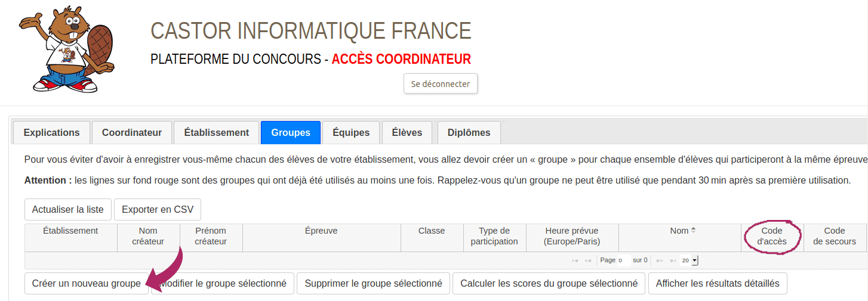Go to first page of groups table
Viewport: 868px width, 301px height.
point(575,260)
